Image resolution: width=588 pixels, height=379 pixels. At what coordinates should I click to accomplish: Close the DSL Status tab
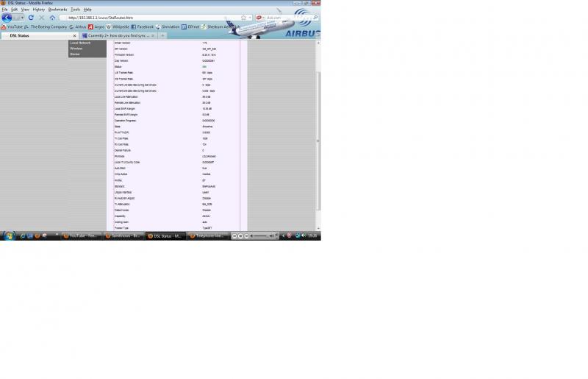coord(74,35)
